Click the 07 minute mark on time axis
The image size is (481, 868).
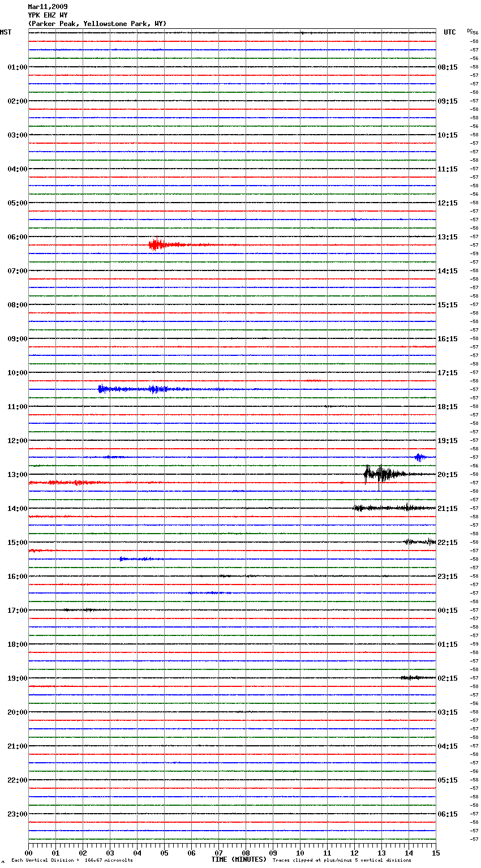click(218, 853)
